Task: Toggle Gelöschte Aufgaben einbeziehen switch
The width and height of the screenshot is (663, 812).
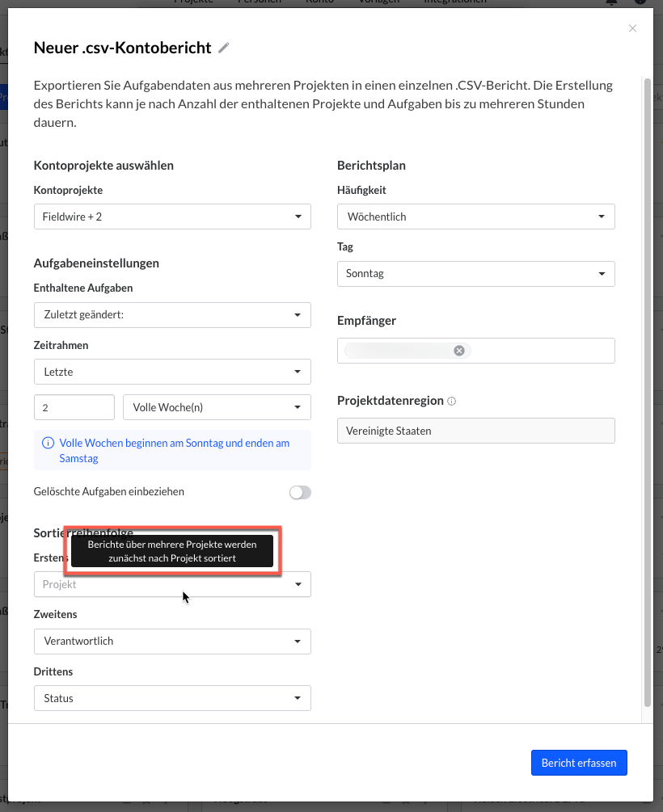Action: tap(300, 492)
